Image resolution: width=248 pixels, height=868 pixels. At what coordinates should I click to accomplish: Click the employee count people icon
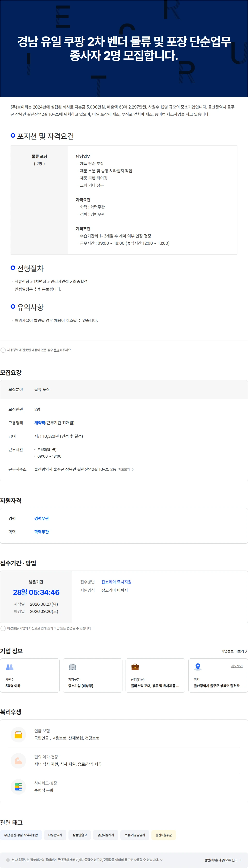pos(10,666)
